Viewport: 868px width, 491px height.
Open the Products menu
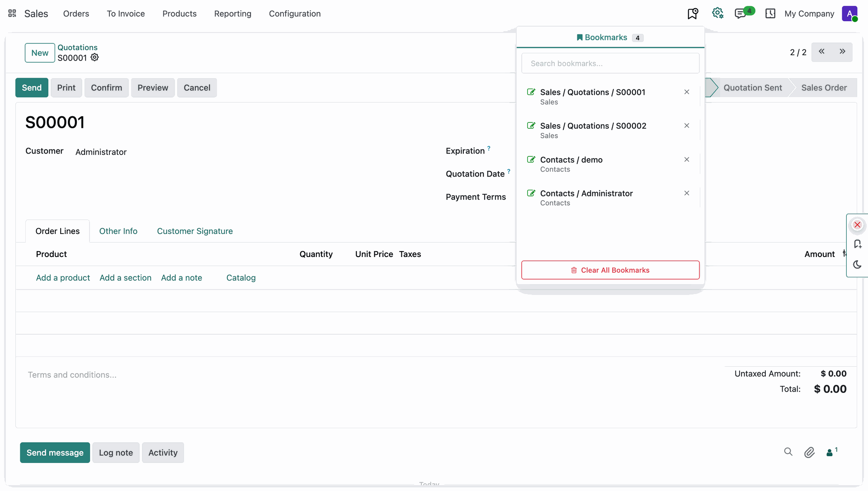point(179,14)
